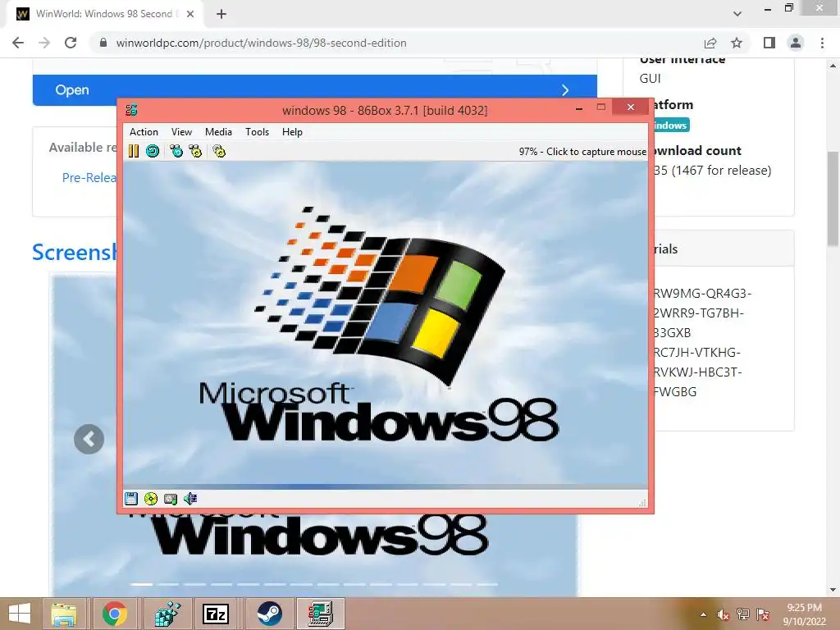Click the first carousel indicator dash
840x630 pixels.
[142, 584]
